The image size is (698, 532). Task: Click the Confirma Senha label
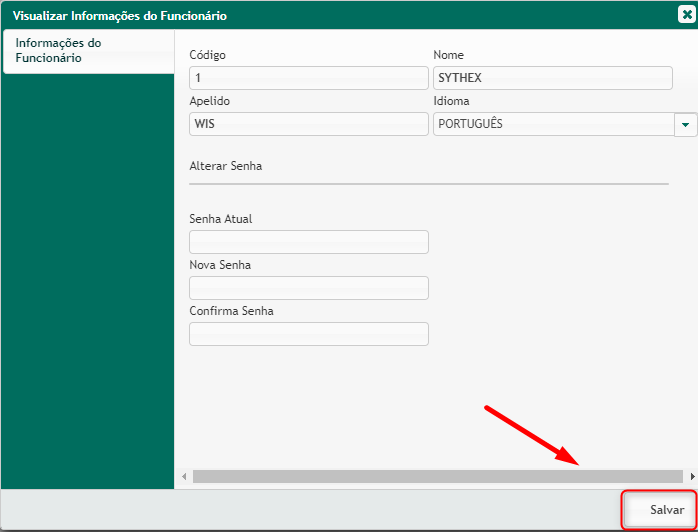pos(231,311)
